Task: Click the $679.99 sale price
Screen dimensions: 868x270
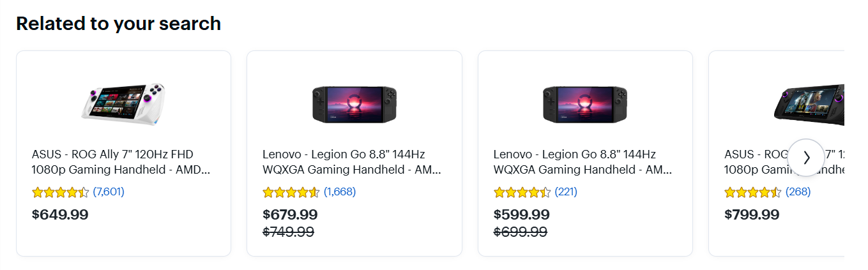Action: pos(290,214)
